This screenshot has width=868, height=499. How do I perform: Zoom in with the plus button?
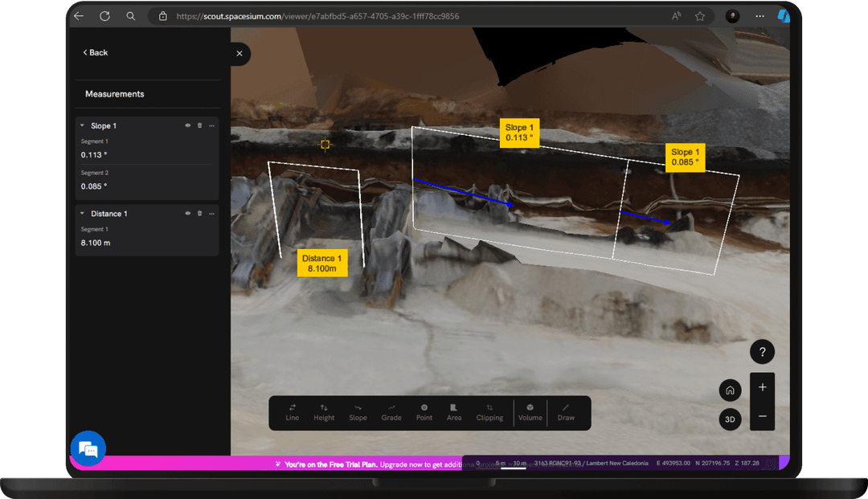pos(762,387)
